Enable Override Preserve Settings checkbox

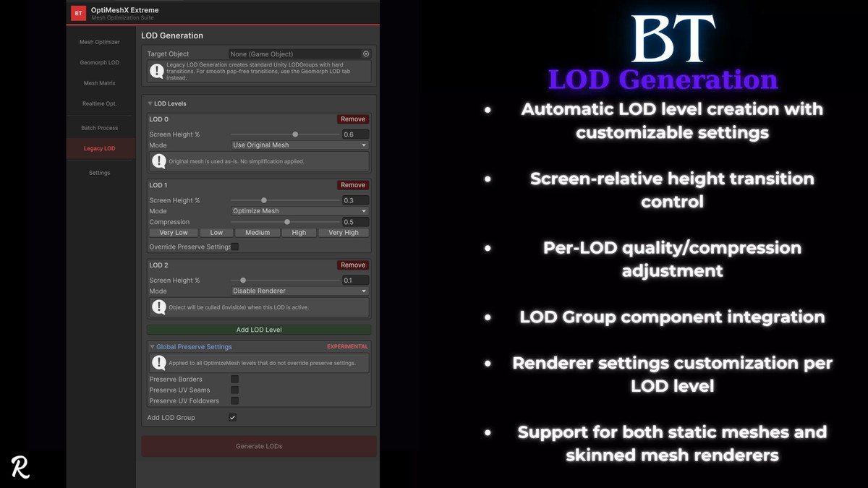click(234, 247)
